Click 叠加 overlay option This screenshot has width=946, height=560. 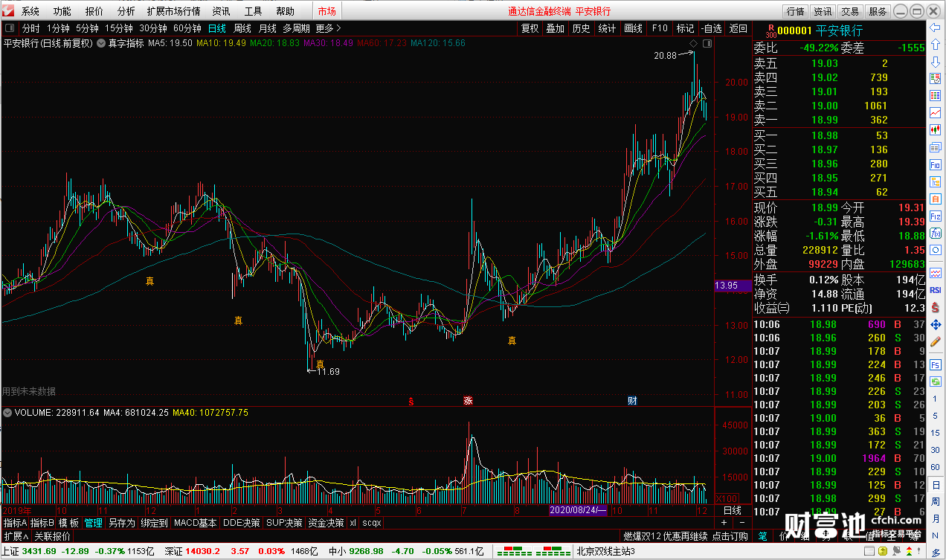(555, 28)
